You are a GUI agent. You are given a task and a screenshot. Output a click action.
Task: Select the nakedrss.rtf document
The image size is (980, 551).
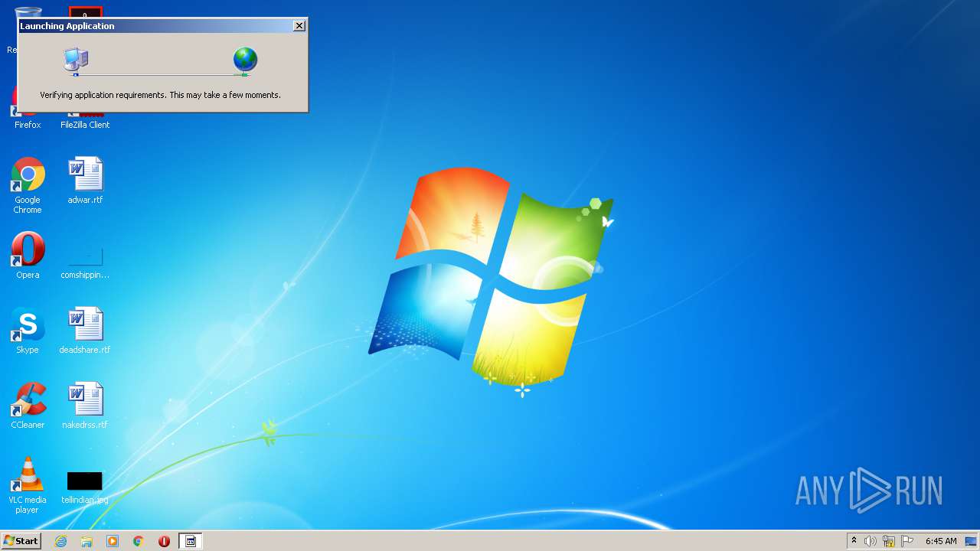pyautogui.click(x=85, y=406)
